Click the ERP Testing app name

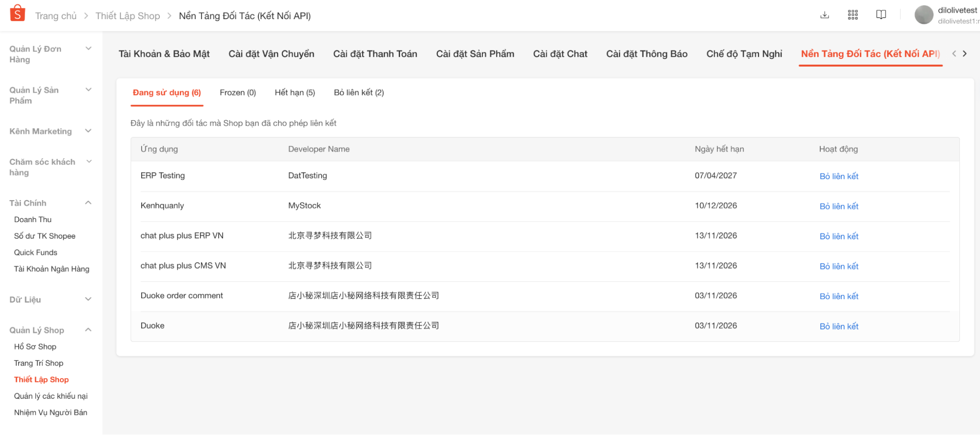tap(162, 176)
